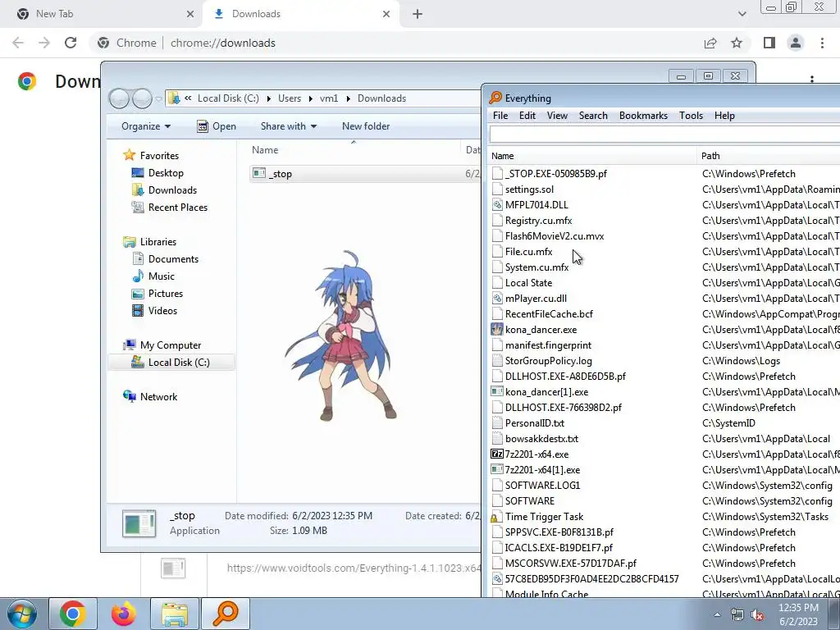Select mPlayer.cu.dll in results
Image resolution: width=840 pixels, height=630 pixels.
coord(536,299)
